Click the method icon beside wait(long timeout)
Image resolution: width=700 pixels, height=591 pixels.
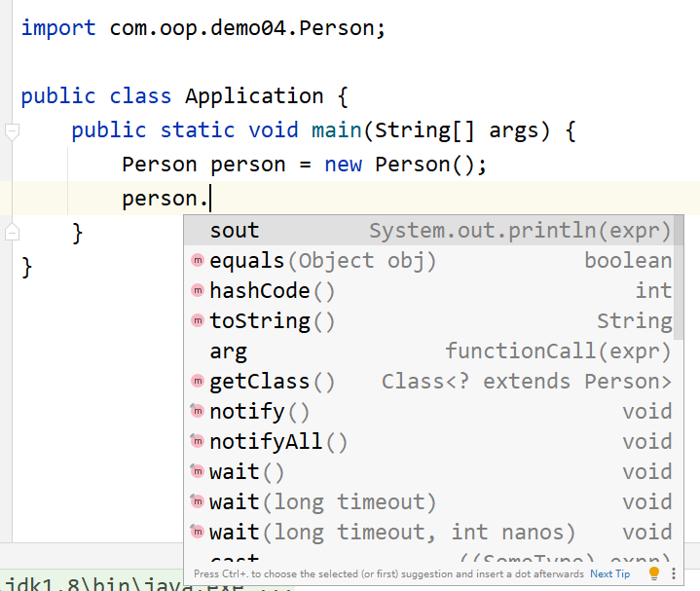198,501
